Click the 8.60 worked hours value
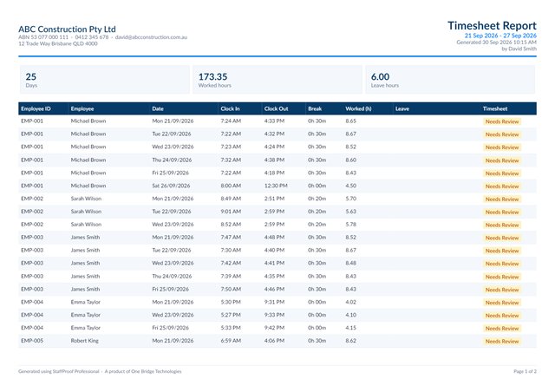Screen dimensions: 555x392 pyautogui.click(x=350, y=160)
